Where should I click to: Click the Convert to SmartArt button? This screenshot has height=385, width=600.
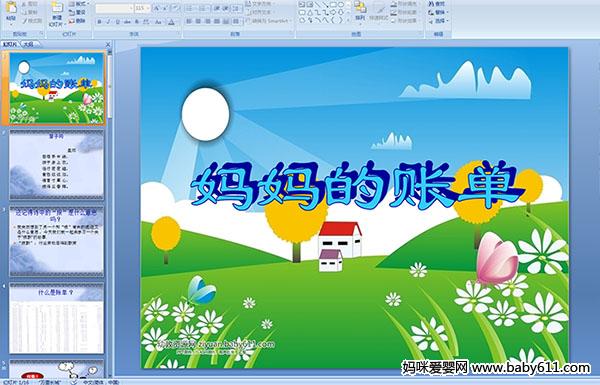point(268,21)
